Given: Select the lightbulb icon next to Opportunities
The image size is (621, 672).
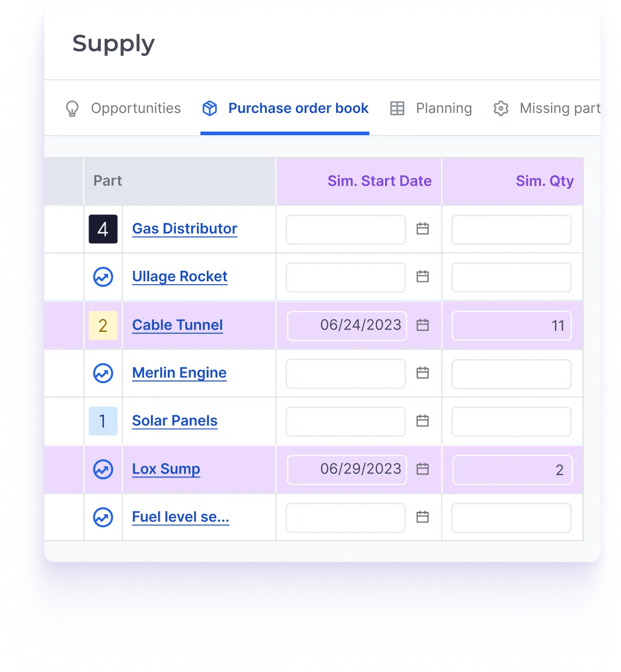Looking at the screenshot, I should coord(72,108).
